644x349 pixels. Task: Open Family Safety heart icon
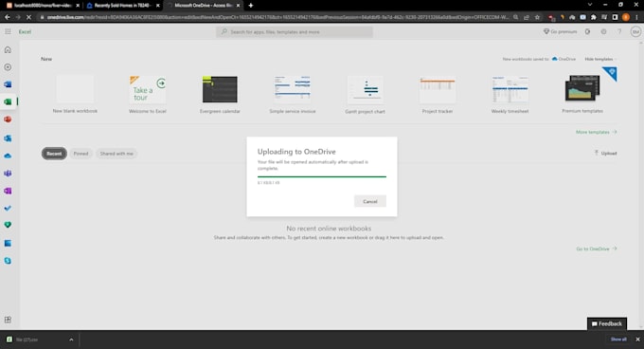8,225
